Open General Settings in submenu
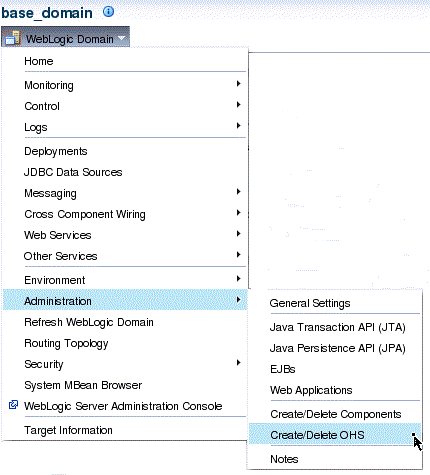 click(310, 303)
